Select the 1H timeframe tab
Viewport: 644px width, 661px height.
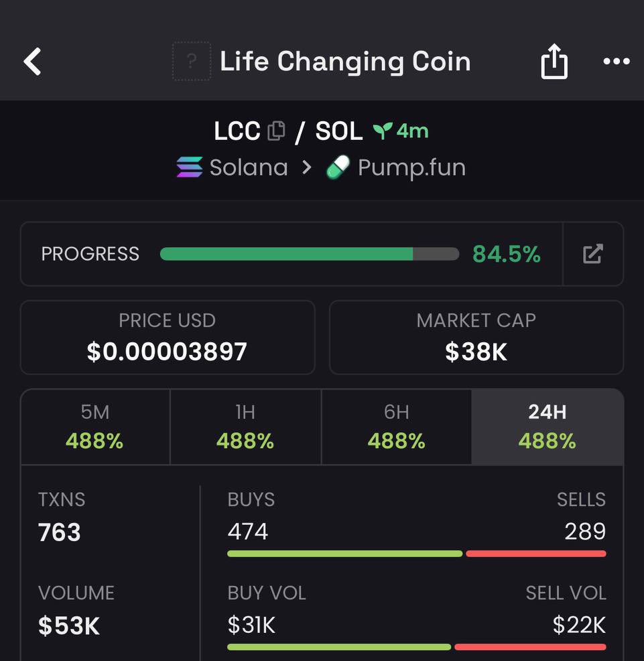tap(245, 427)
